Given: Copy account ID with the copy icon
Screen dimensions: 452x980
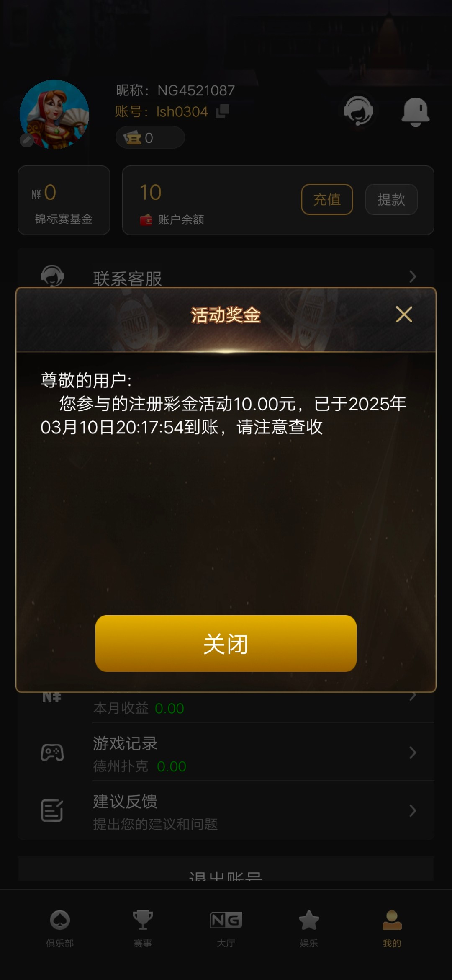Looking at the screenshot, I should (222, 111).
